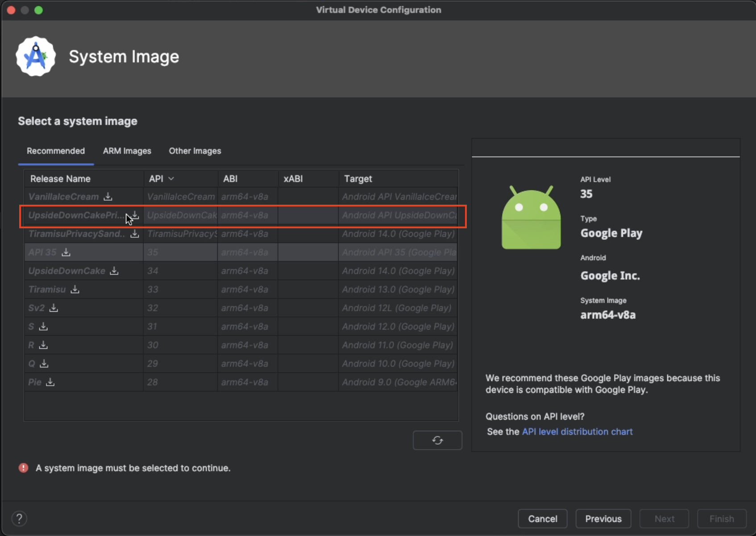
Task: Click the 'VanillaIceCream' release name text
Action: (x=63, y=197)
